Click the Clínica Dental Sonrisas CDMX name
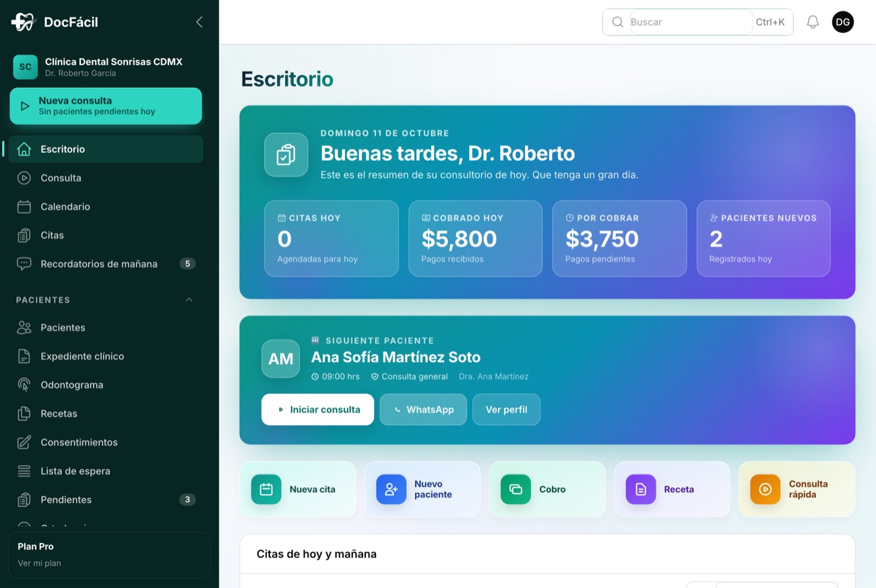Screen dimensions: 876x588 pyautogui.click(x=114, y=61)
